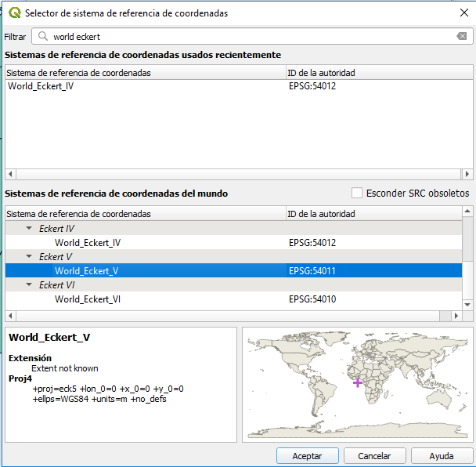Collapse the Eckert VI group
476x467 pixels.
coord(29,285)
